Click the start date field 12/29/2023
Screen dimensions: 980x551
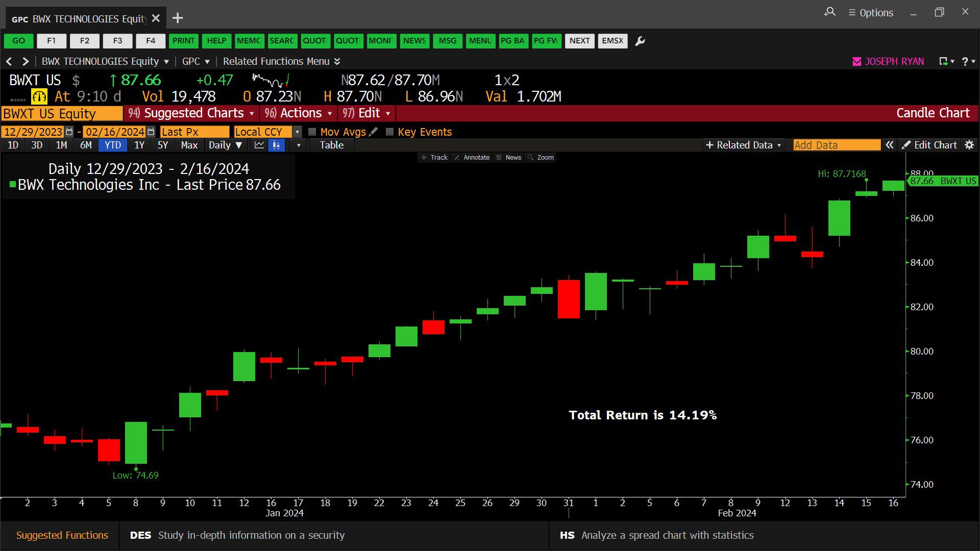pos(33,132)
